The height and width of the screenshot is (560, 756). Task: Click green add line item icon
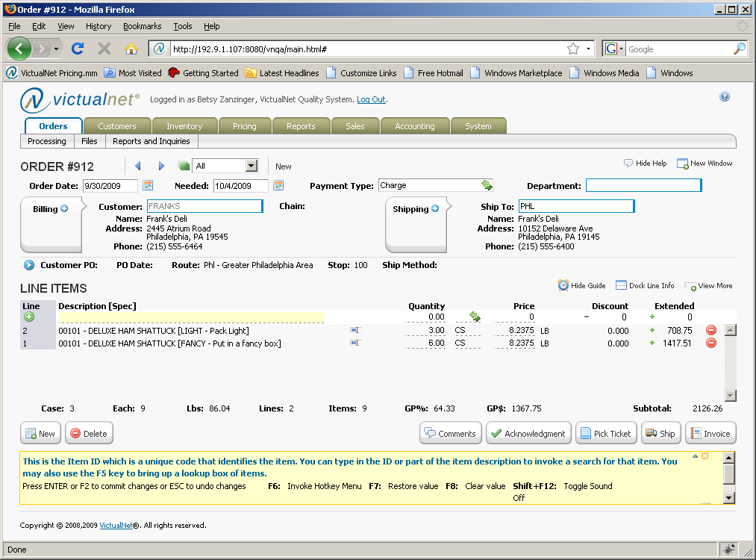coord(29,317)
